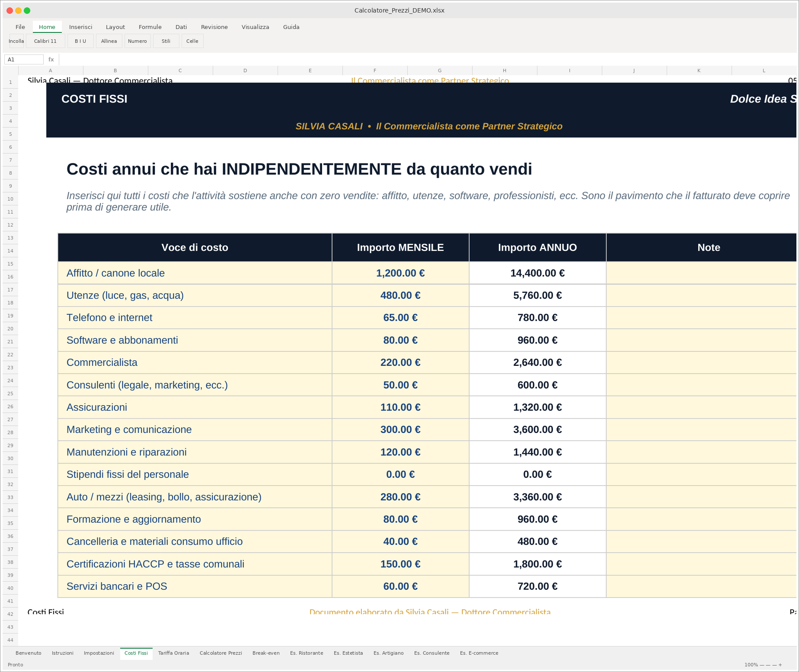Image resolution: width=799 pixels, height=672 pixels.
Task: Switch to the Home ribbon tab
Action: (x=47, y=27)
